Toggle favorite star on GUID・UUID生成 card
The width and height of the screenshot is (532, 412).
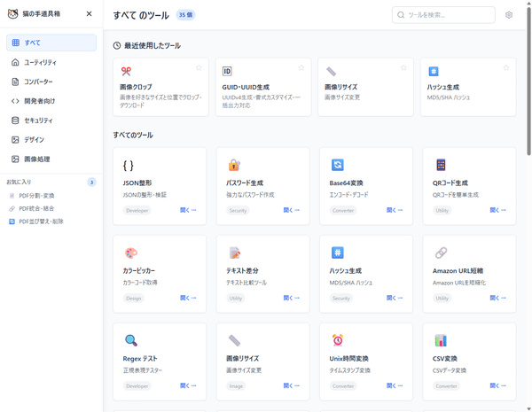coord(301,67)
